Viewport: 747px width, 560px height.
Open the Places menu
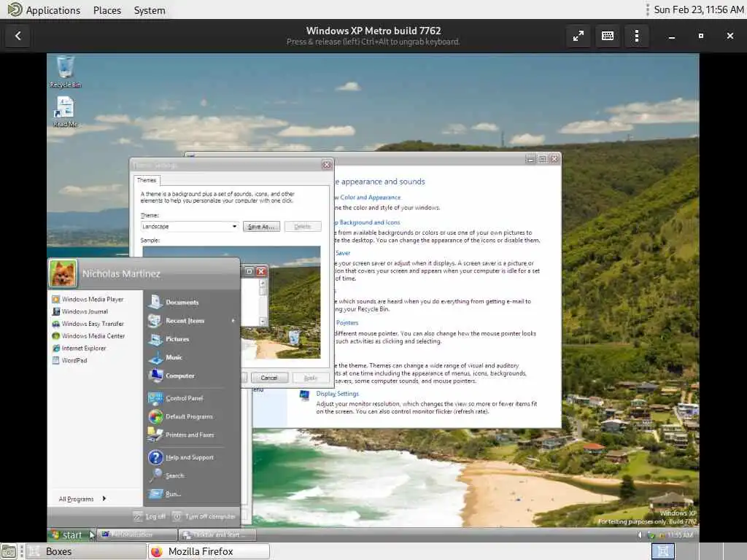pos(107,10)
